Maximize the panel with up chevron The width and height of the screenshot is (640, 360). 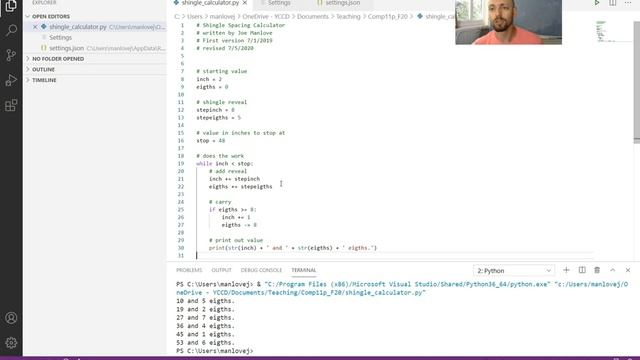click(613, 270)
